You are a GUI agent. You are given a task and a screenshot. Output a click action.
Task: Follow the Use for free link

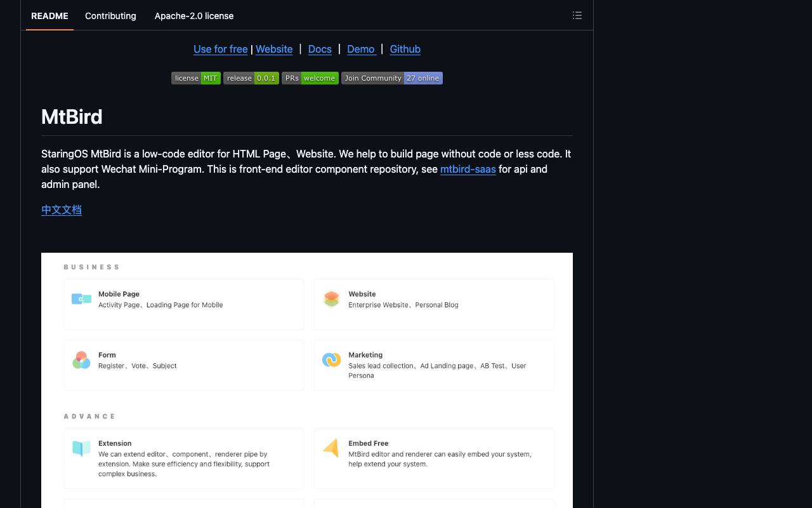[x=221, y=49]
